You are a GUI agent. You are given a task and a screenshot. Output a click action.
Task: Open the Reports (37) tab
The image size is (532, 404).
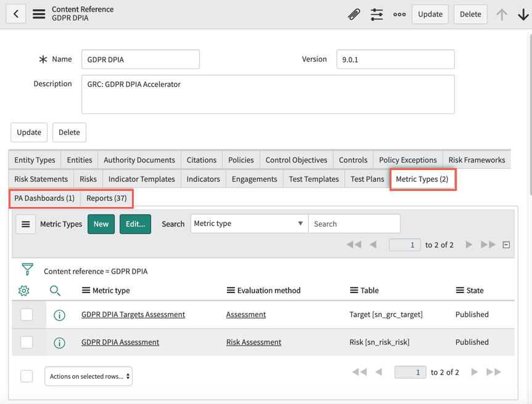click(x=107, y=198)
